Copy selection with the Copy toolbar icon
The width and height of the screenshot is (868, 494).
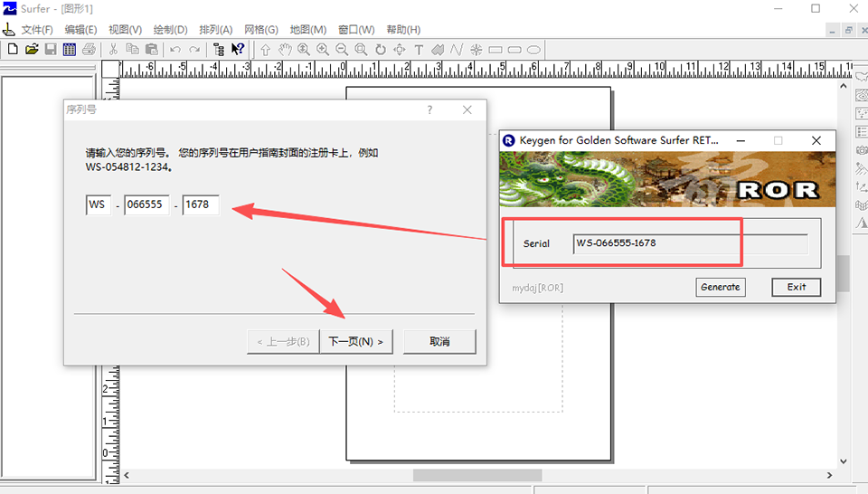(x=132, y=49)
